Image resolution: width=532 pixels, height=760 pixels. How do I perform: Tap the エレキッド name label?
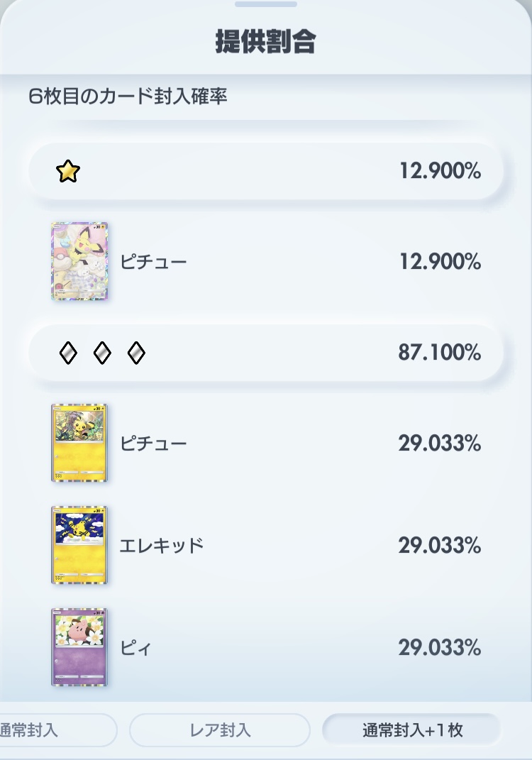tap(161, 546)
